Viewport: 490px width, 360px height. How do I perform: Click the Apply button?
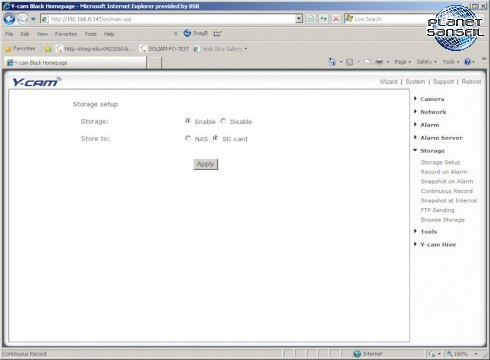(x=205, y=164)
